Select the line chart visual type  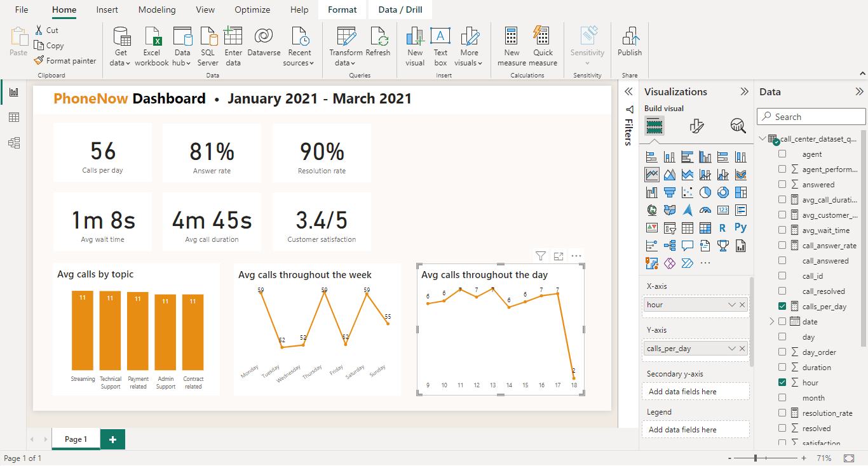(652, 174)
